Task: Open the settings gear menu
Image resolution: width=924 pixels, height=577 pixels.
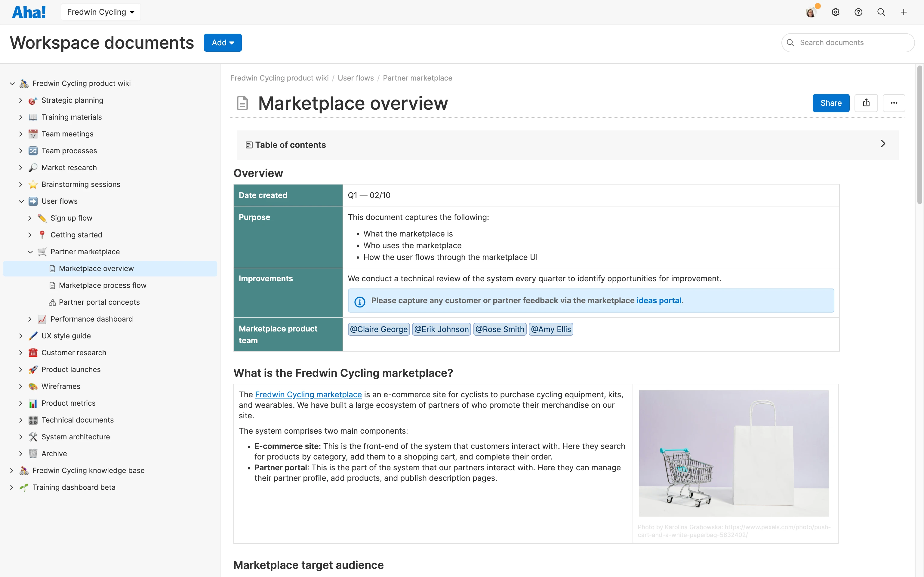Action: (x=835, y=12)
